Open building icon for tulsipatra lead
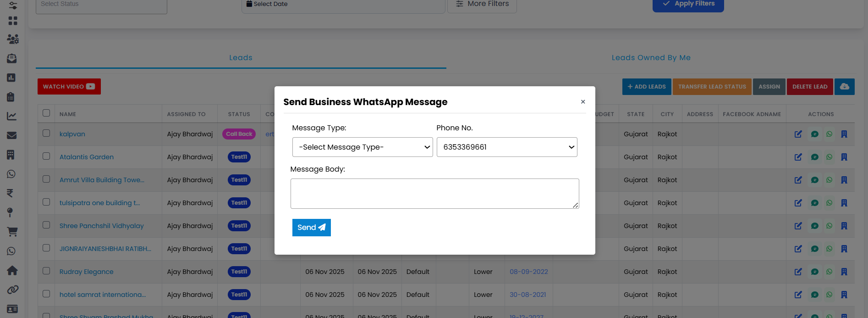 [844, 203]
